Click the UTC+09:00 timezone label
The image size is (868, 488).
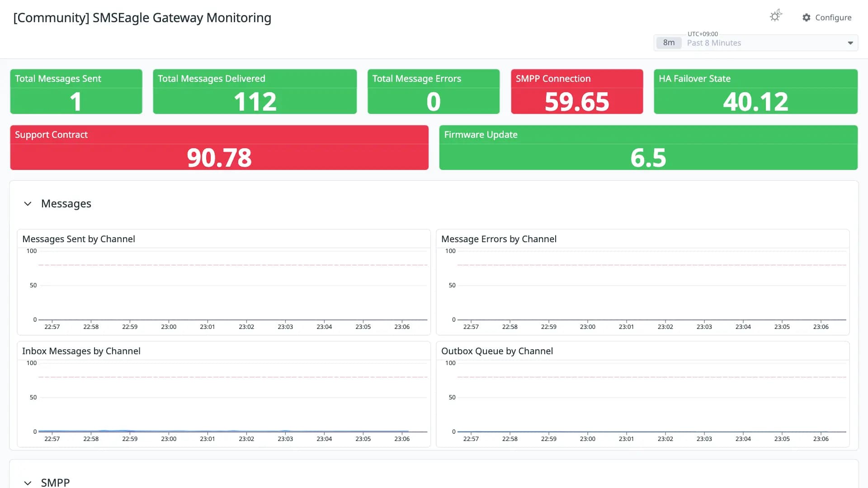point(703,34)
